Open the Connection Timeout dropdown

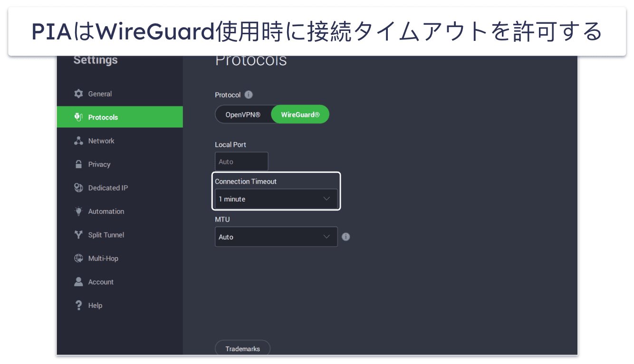point(276,199)
